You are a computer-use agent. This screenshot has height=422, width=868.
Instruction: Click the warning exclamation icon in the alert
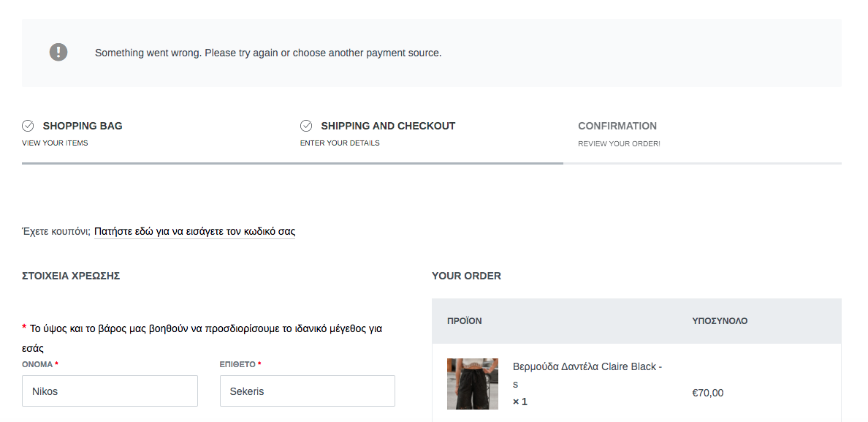[58, 52]
